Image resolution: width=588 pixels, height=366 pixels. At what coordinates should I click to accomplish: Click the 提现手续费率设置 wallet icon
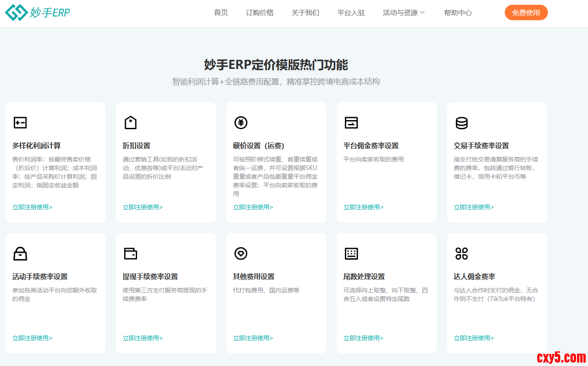coord(130,254)
